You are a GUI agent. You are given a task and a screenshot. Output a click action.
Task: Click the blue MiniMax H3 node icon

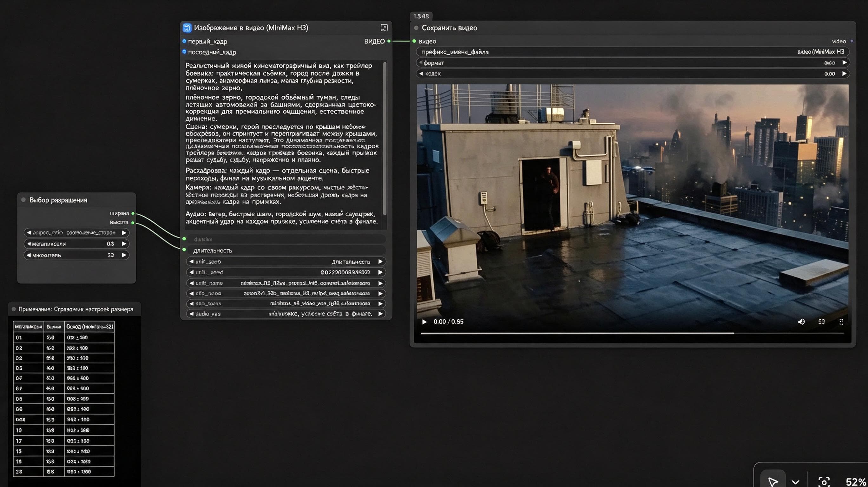tap(187, 28)
